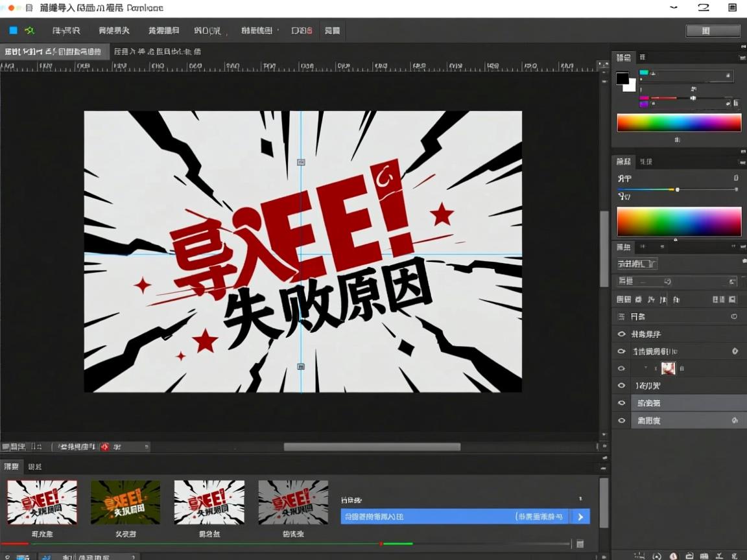This screenshot has width=747, height=560.
Task: Hide the layer with the image thumbnail
Action: (x=622, y=368)
